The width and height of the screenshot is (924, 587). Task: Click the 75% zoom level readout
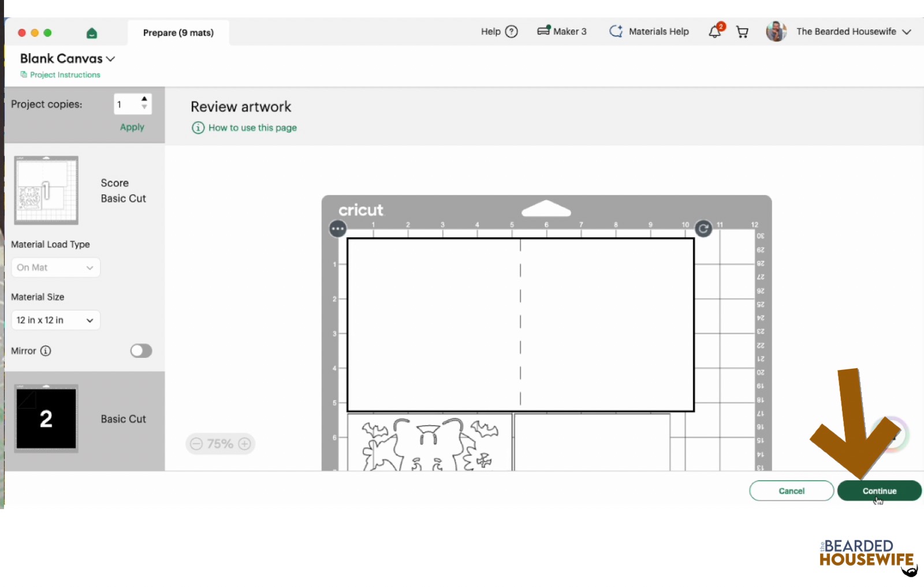point(220,444)
